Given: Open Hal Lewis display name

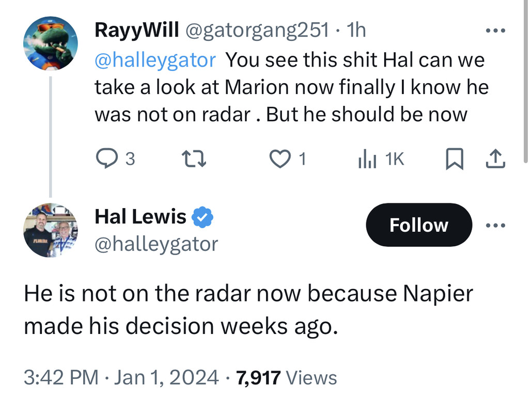Looking at the screenshot, I should pos(140,217).
